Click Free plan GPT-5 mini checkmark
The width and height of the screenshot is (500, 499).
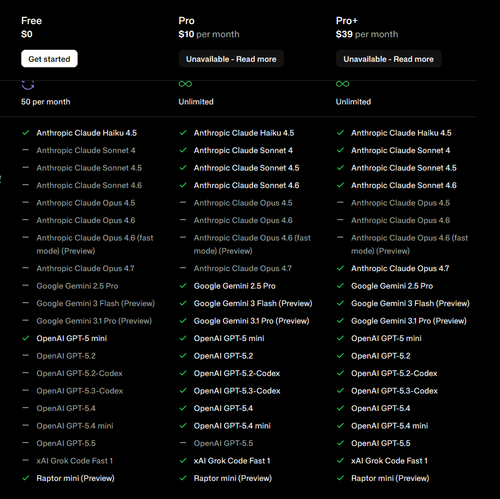[x=26, y=338]
